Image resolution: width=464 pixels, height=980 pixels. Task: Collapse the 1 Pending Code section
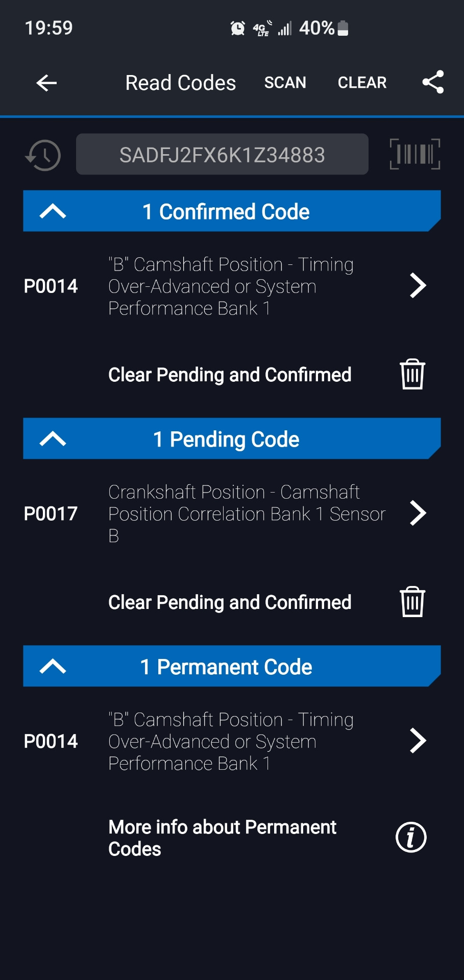click(x=53, y=439)
